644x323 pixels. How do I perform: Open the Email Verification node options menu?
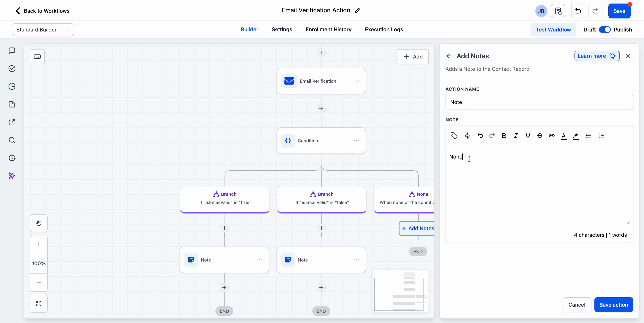[x=356, y=81]
